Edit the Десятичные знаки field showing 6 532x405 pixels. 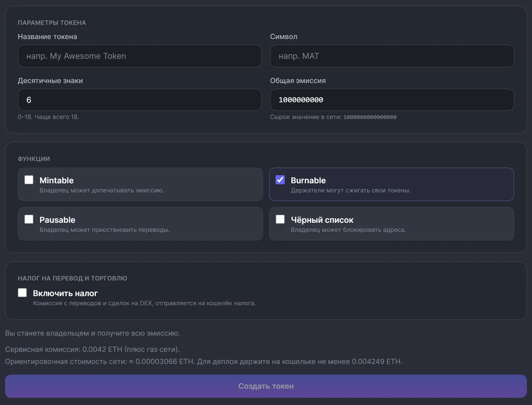pyautogui.click(x=139, y=100)
